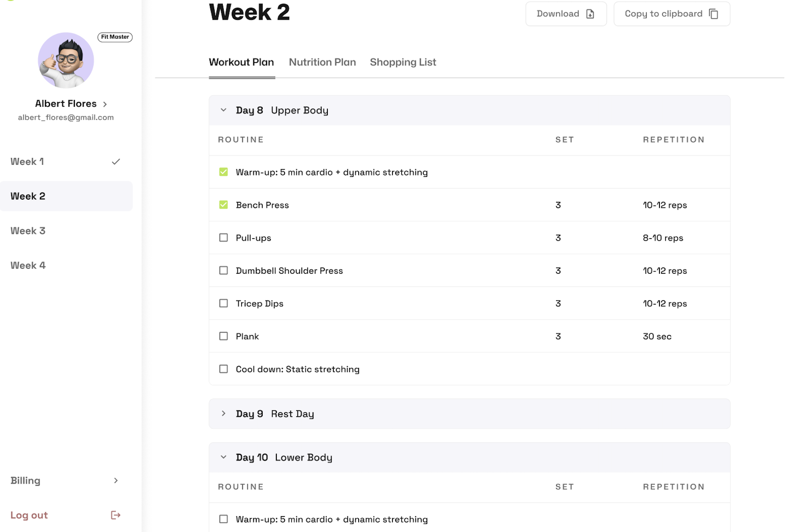Click Albert Flores avatar picture
The height and width of the screenshot is (532, 791).
(x=66, y=60)
